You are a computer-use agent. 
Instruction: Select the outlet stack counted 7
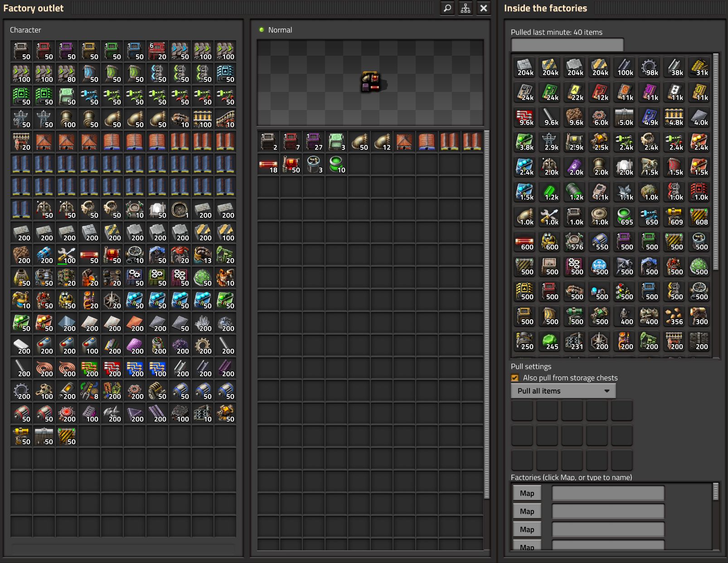coord(291,142)
